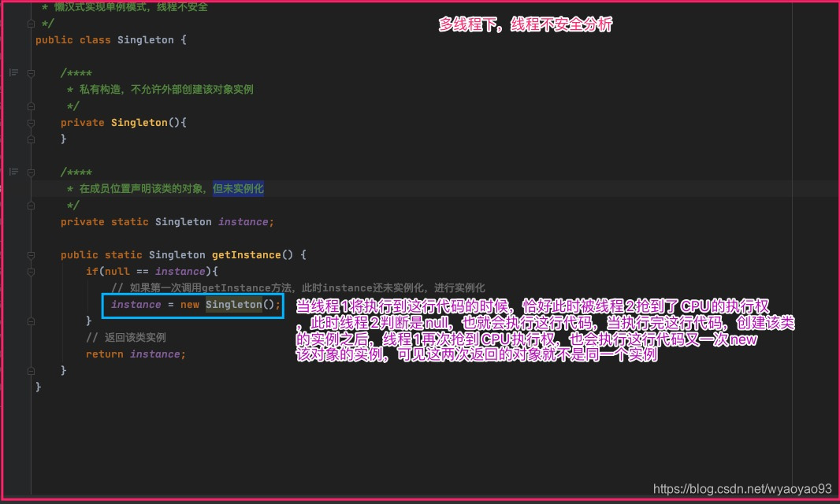Toggle rendered view for the 私有构造 doc comment

point(14,72)
